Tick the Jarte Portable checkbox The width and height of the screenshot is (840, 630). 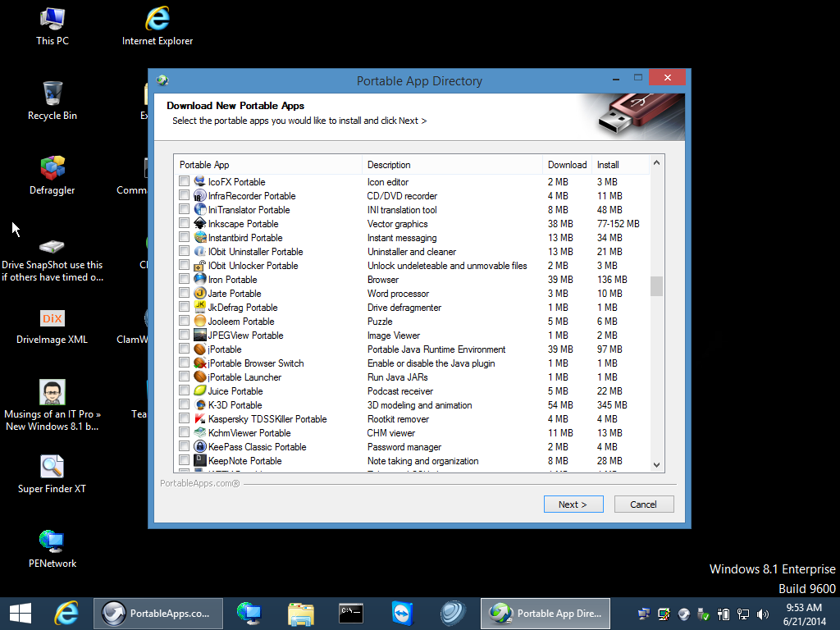pyautogui.click(x=185, y=293)
